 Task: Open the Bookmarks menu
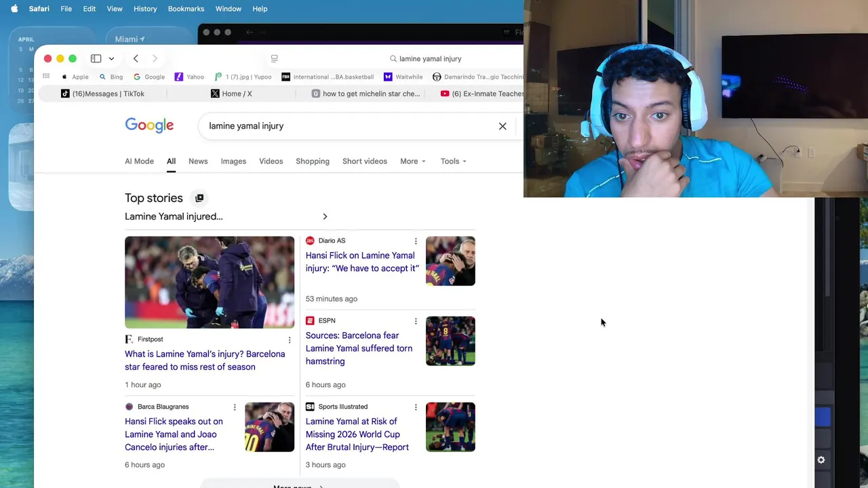[x=186, y=9]
